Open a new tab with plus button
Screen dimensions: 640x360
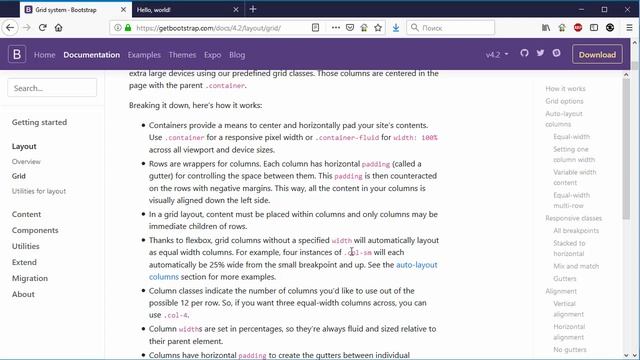(x=253, y=9)
